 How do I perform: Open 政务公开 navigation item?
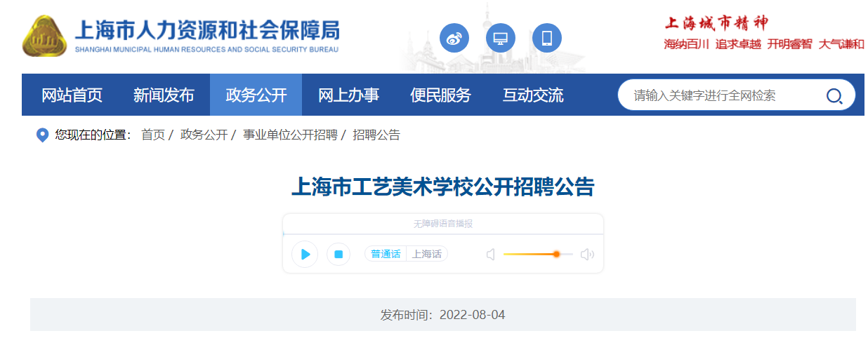[256, 95]
